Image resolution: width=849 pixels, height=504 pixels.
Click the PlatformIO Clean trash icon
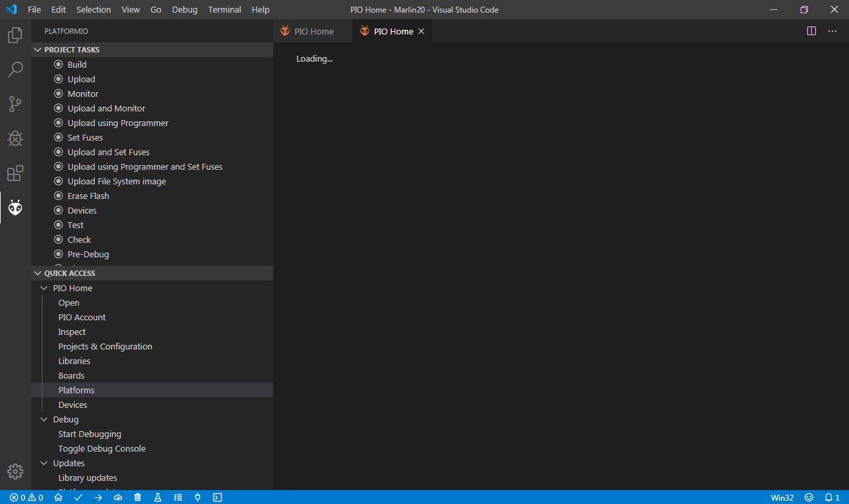pyautogui.click(x=138, y=497)
